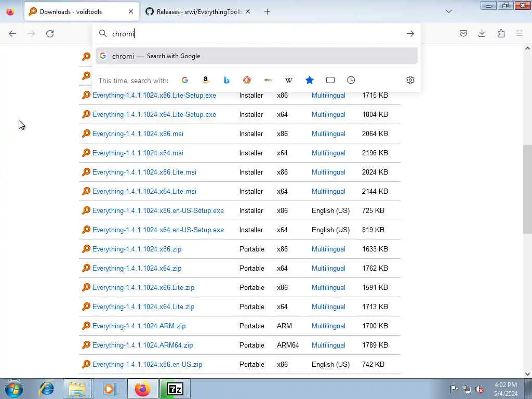Download Everything-1.4.1.1024.x86.Lite-Setup.exe
Screen dimensions: 532x399
[x=154, y=96]
